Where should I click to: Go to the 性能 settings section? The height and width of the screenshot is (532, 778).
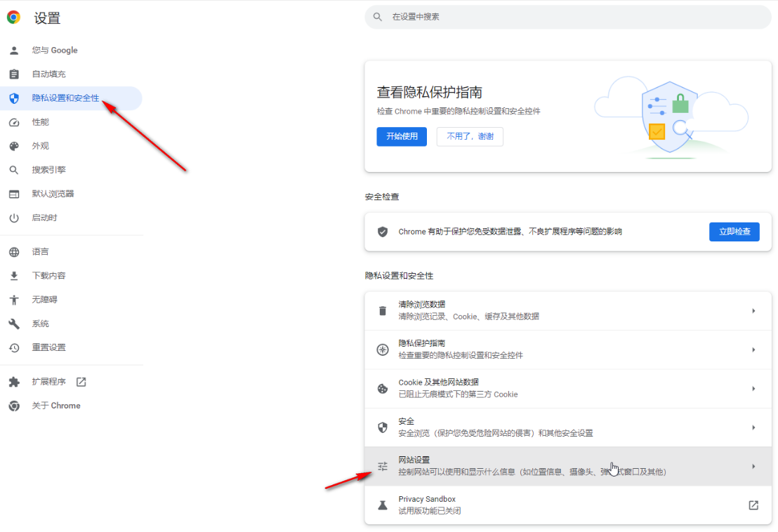coord(40,122)
